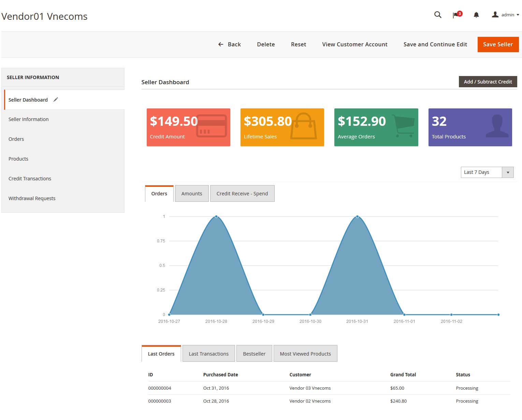
Task: Open View Customer Account
Action: click(x=355, y=44)
